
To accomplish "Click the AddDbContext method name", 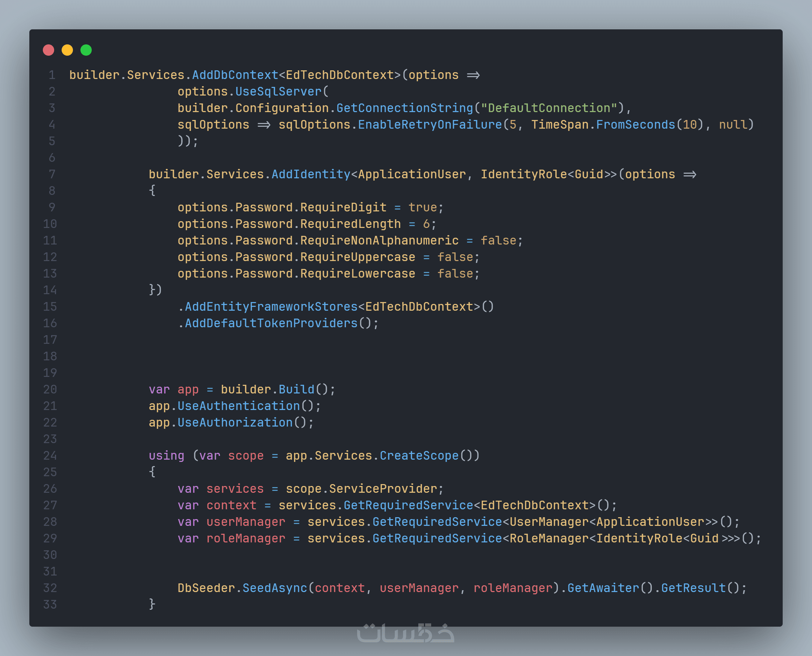I will coord(235,75).
